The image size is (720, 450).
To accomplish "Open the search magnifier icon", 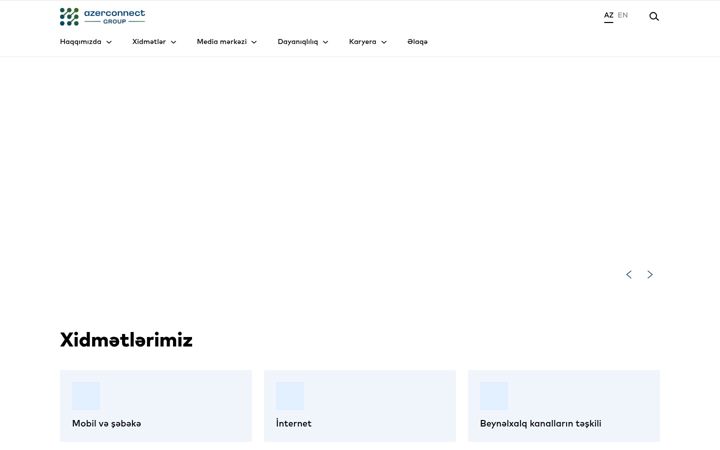I will tap(654, 17).
